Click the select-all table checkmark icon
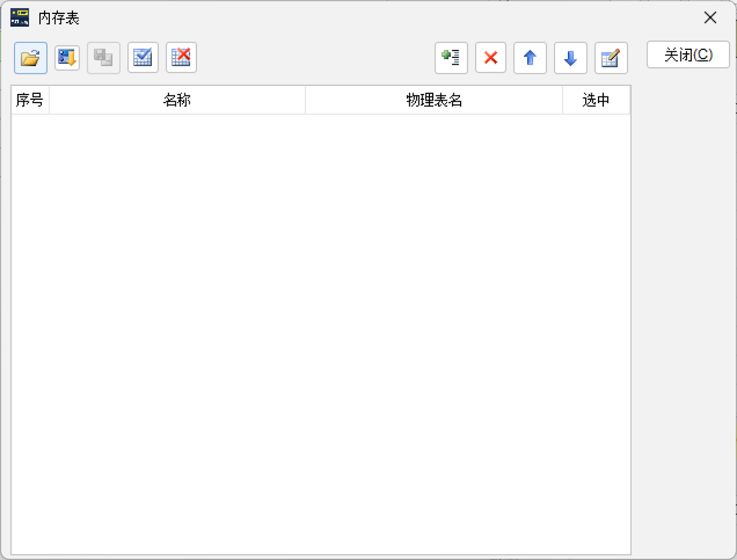The image size is (737, 560). (143, 58)
